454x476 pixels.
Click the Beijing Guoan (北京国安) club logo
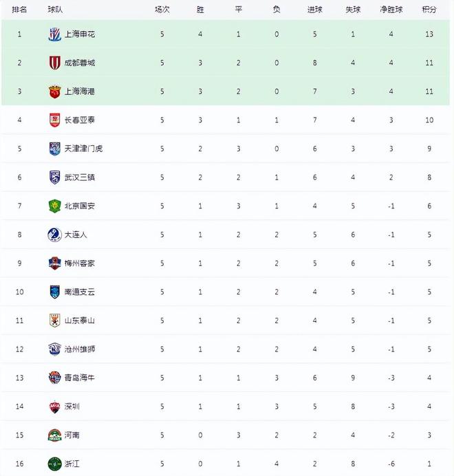coord(54,206)
